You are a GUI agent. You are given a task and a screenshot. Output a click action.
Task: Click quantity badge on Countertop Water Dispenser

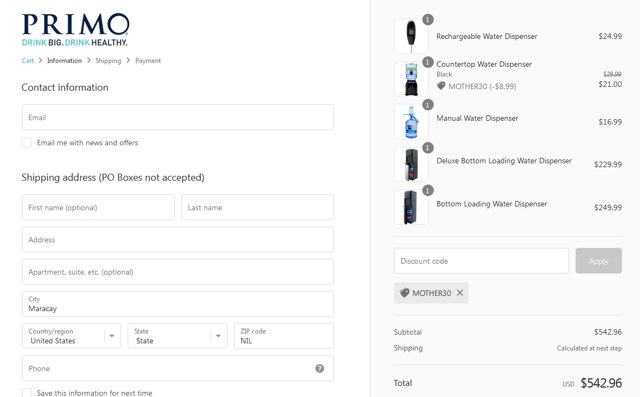(x=427, y=62)
